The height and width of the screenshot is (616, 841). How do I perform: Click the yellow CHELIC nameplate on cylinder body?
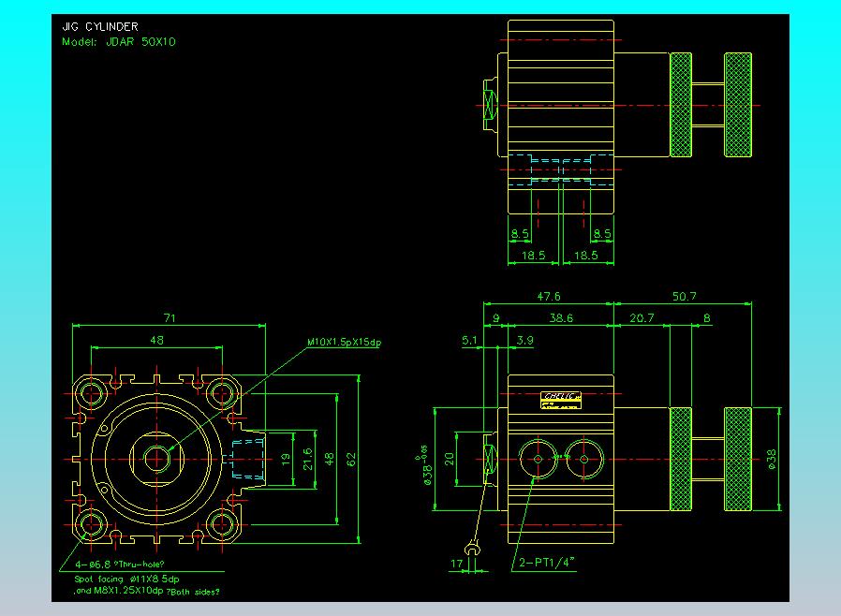pyautogui.click(x=561, y=400)
